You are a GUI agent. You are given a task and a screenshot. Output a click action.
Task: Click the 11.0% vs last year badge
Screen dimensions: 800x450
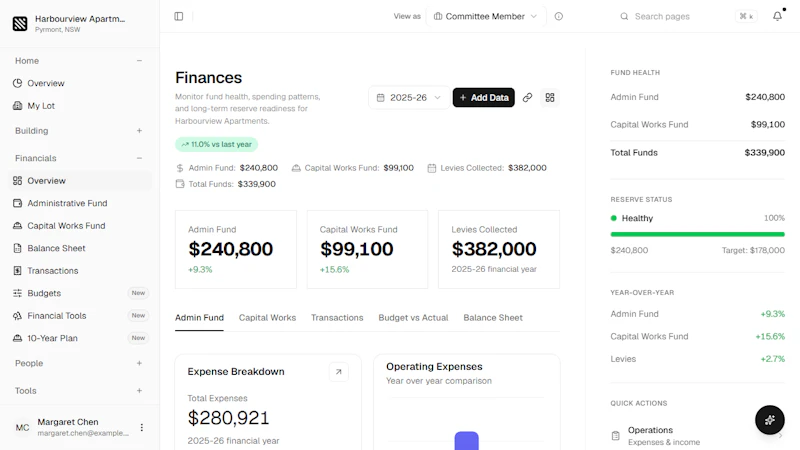click(x=216, y=144)
